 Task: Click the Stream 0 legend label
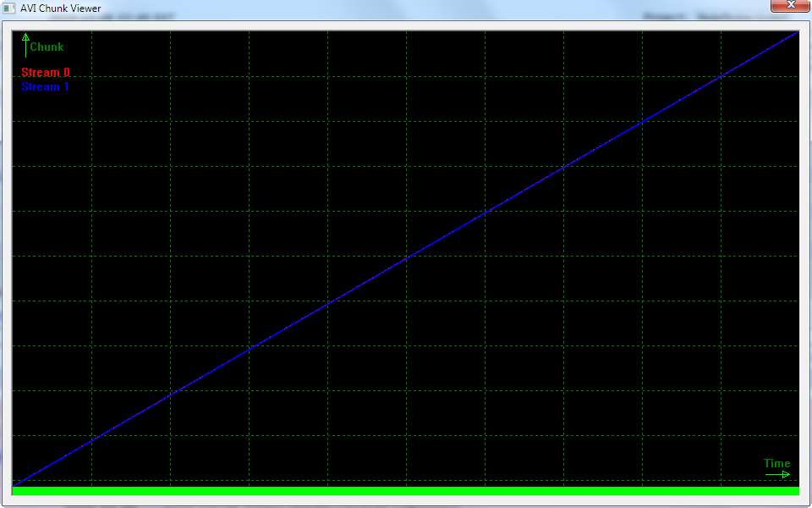(x=46, y=73)
